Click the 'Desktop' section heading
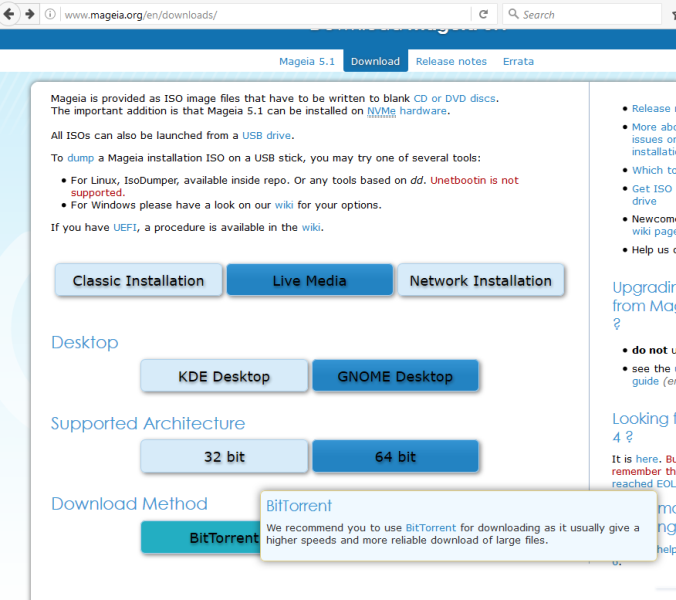The image size is (676, 600). 84,342
